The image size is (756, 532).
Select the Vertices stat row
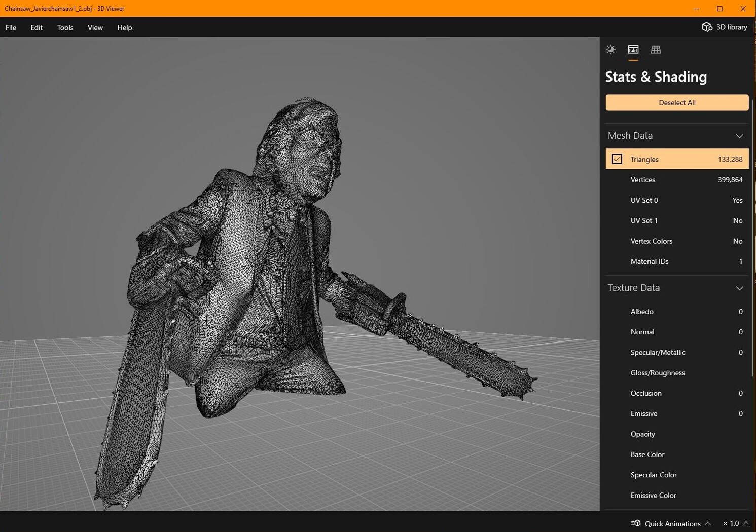pos(677,180)
